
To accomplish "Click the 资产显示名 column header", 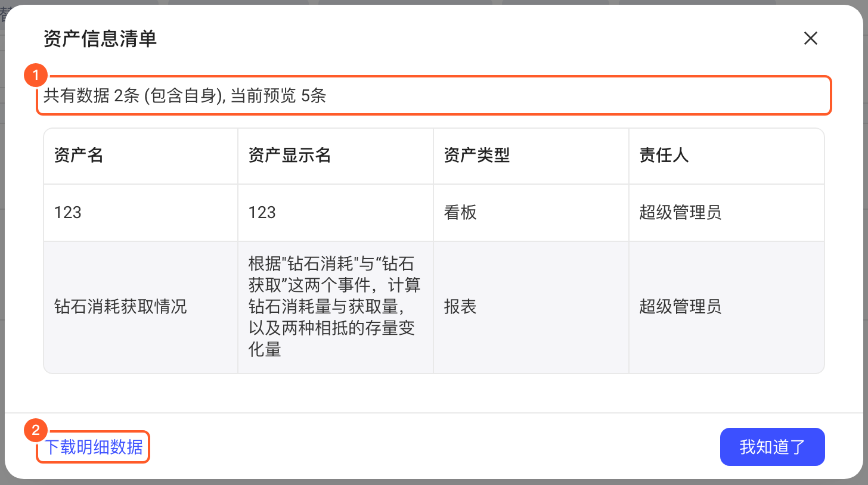I will 336,156.
